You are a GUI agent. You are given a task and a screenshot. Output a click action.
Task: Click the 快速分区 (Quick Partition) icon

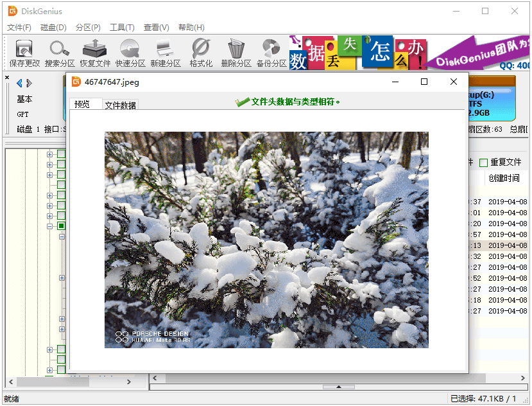130,51
